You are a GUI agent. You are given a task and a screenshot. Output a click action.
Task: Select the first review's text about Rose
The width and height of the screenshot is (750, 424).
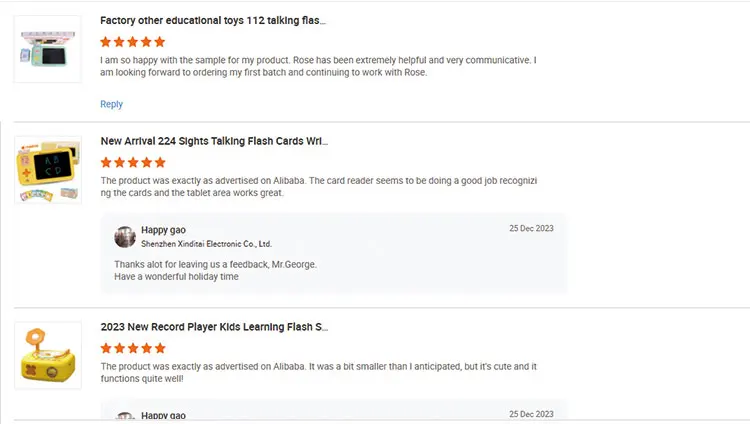click(x=318, y=66)
